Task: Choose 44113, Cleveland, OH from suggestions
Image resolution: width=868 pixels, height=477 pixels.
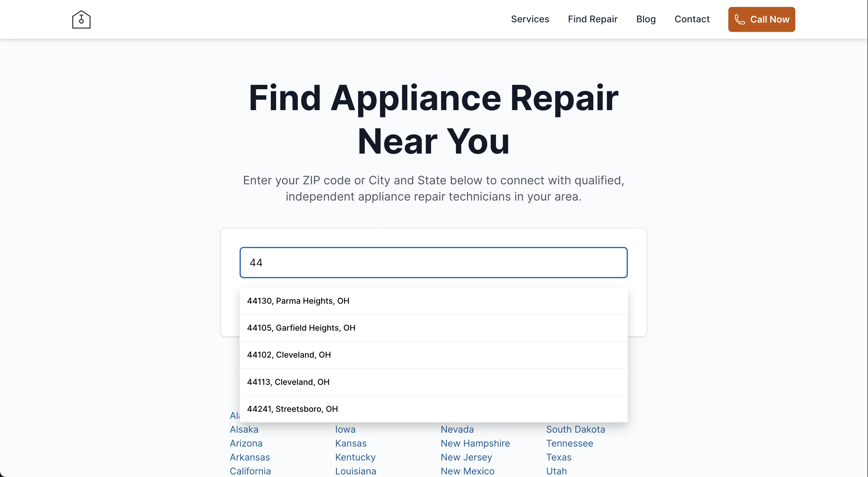Action: [x=433, y=382]
